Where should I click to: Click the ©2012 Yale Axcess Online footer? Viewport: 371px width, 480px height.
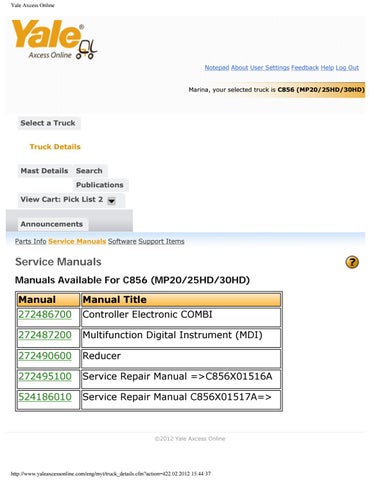coord(190,439)
